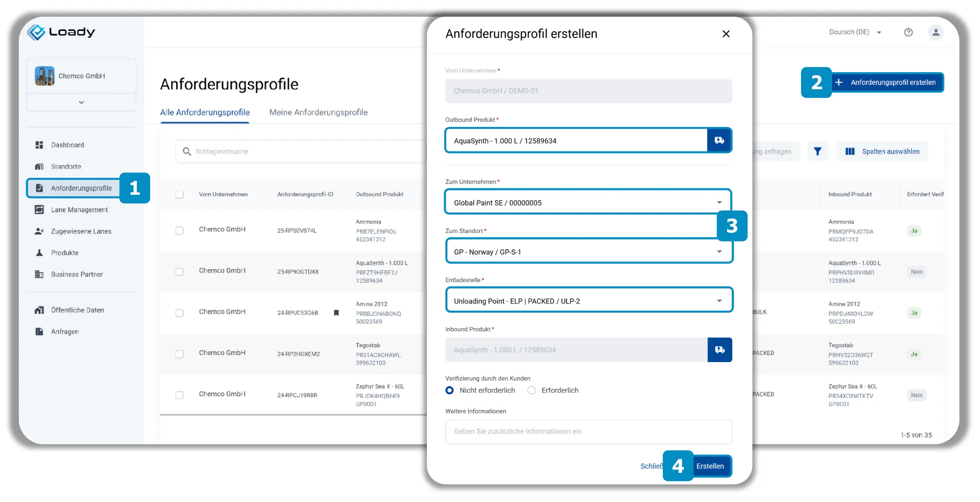Open Produkte in sidebar
The height and width of the screenshot is (502, 980).
coord(65,253)
